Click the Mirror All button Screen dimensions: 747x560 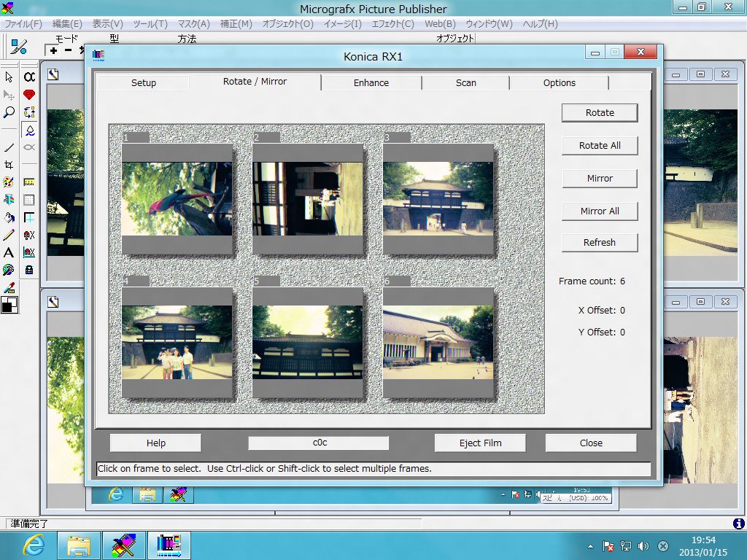point(600,211)
